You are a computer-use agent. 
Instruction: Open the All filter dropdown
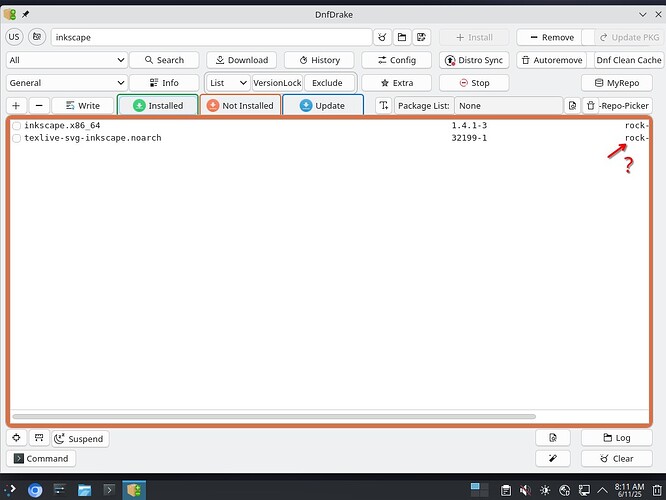tap(67, 60)
